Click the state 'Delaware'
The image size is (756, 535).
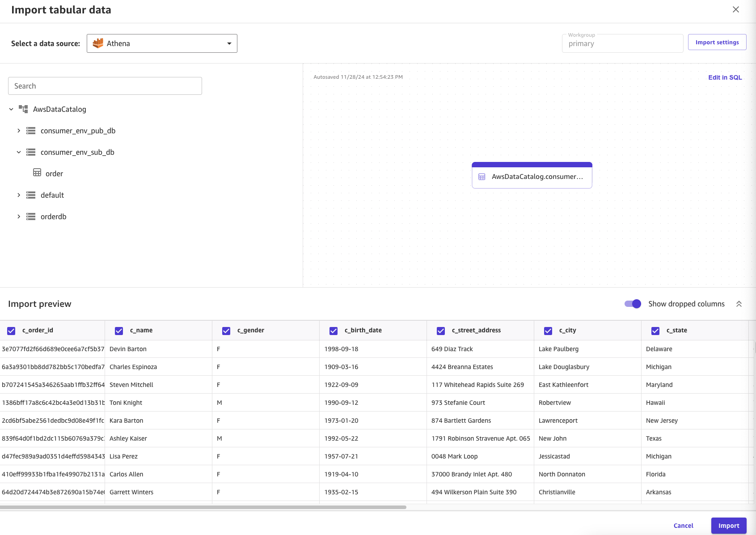point(659,349)
